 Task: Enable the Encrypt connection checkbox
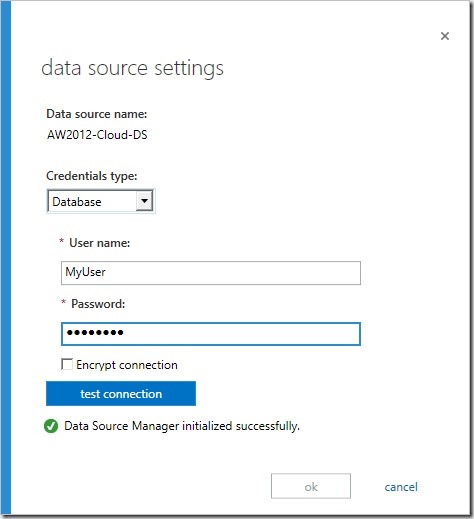67,364
